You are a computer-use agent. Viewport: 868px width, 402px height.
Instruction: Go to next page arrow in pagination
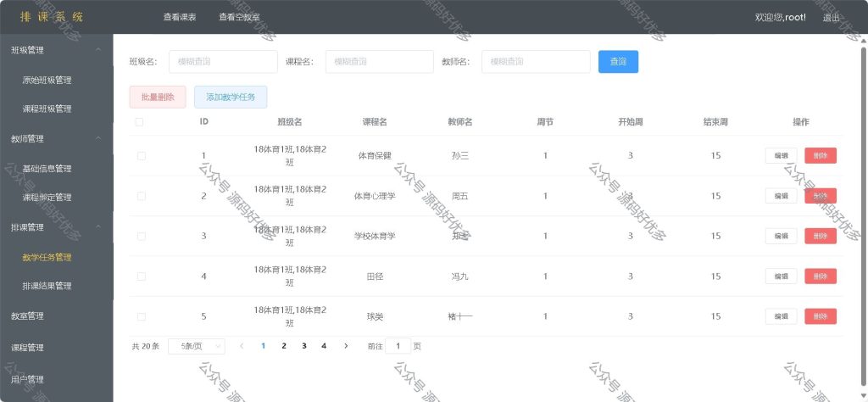point(346,346)
